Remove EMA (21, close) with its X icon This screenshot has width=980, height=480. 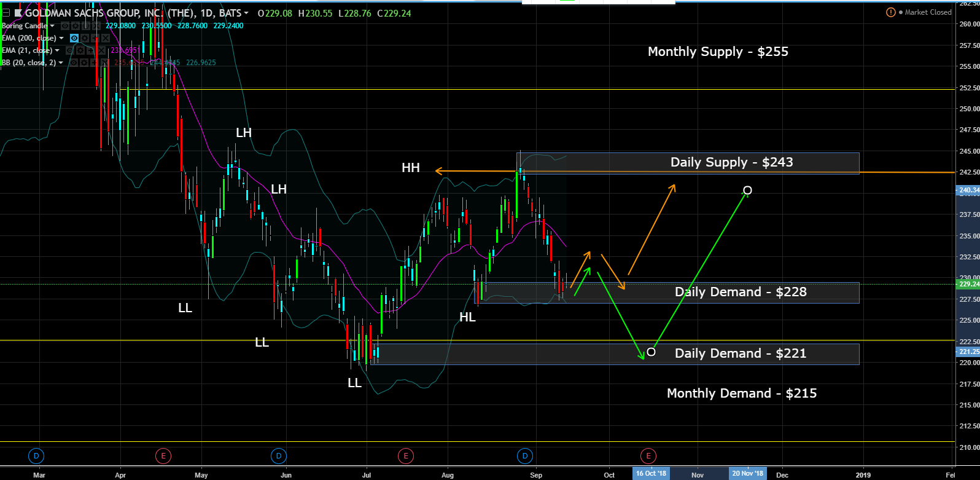coord(101,50)
